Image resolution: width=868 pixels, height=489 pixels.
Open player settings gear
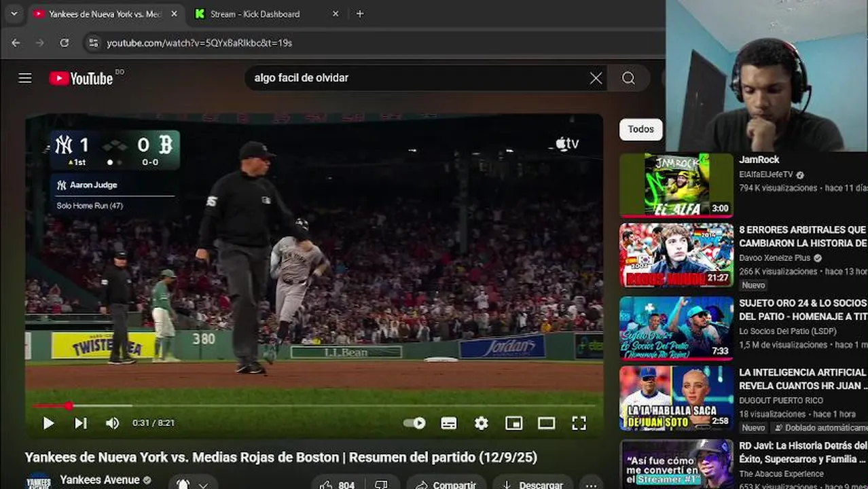482,423
